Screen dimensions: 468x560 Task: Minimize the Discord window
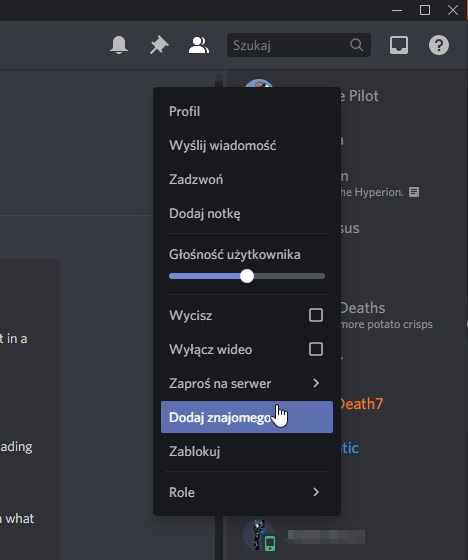click(x=397, y=10)
